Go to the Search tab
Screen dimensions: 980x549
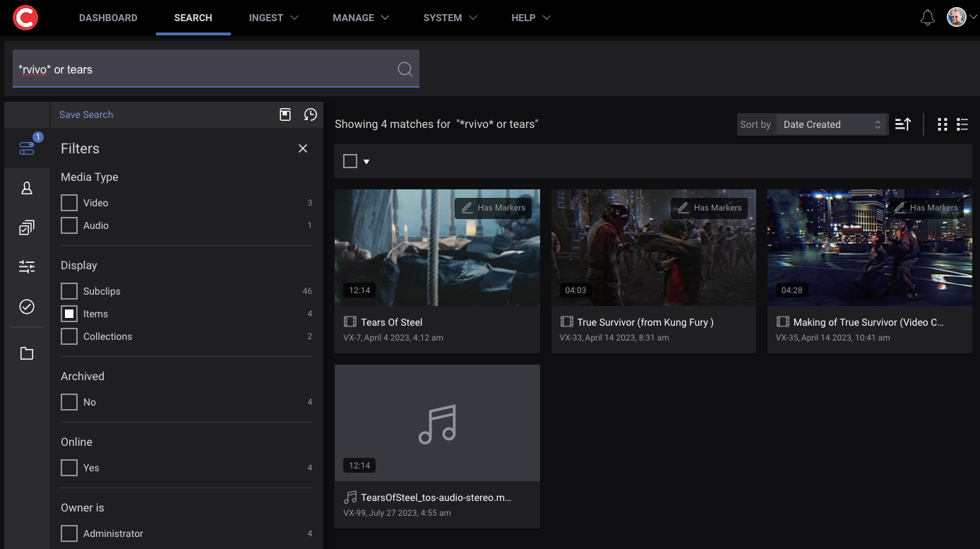[x=193, y=18]
